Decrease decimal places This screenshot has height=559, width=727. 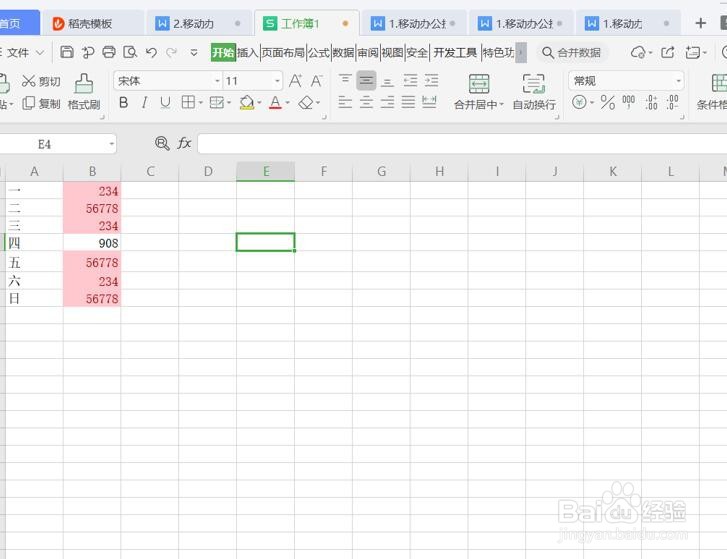672,102
